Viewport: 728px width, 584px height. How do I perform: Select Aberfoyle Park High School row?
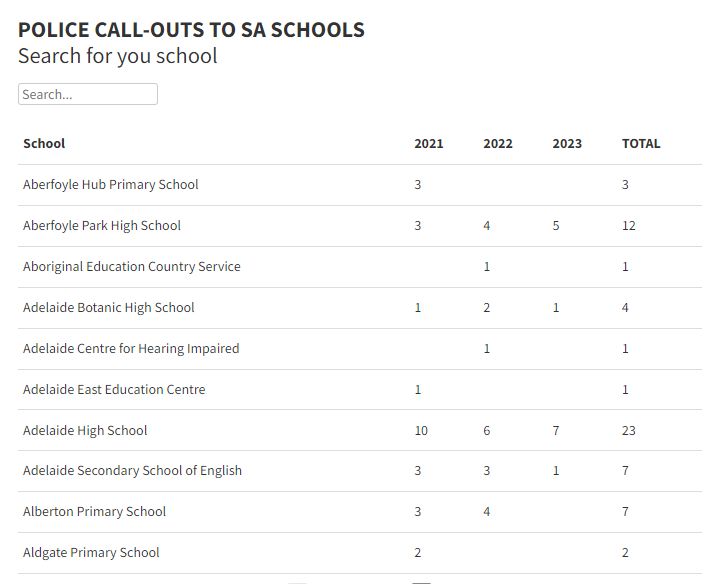[102, 225]
